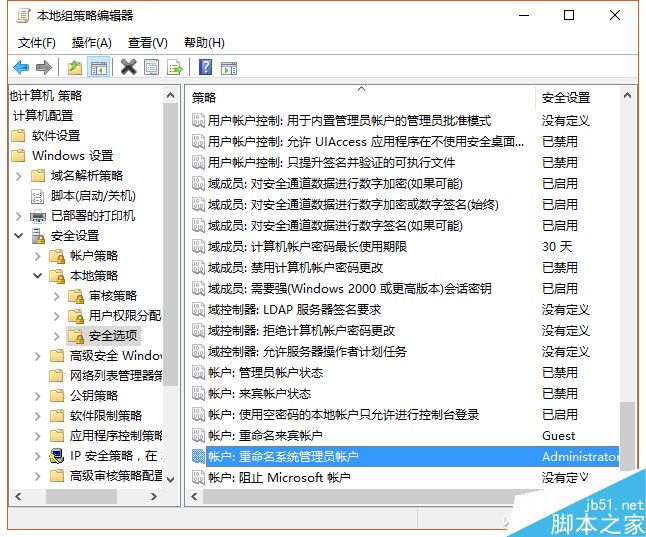
Task: Expand the 审核策略 tree node
Action: pos(56,296)
